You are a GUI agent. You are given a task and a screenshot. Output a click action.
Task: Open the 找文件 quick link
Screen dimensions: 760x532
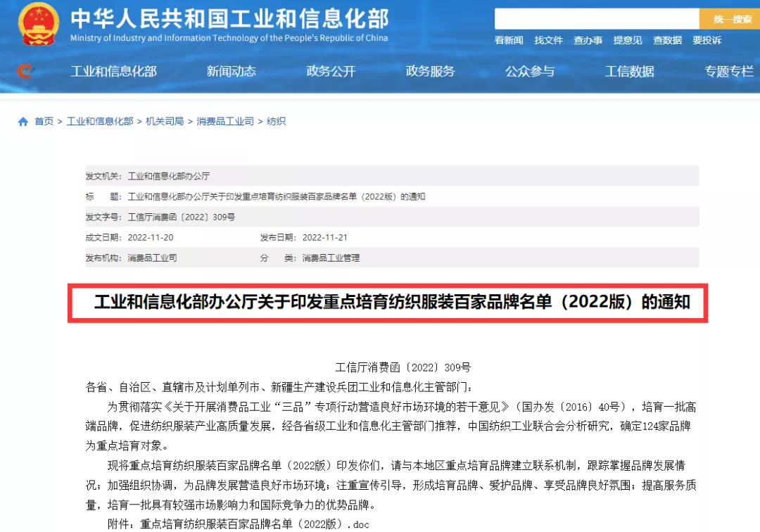pyautogui.click(x=548, y=40)
